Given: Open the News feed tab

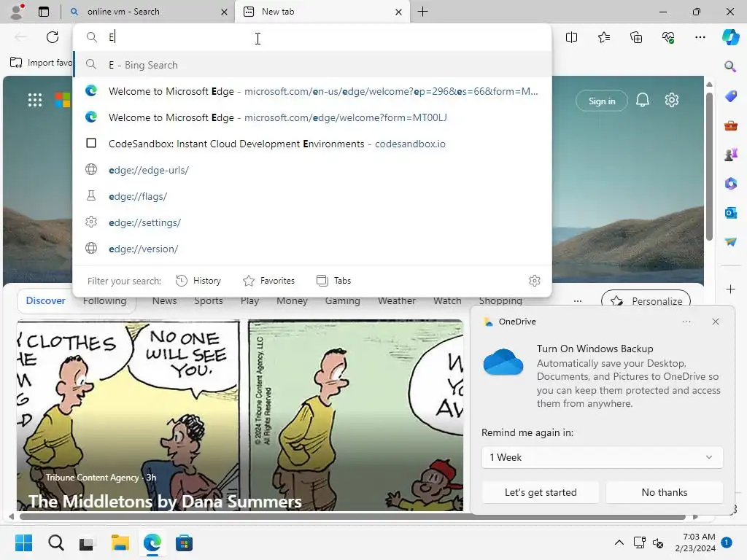Looking at the screenshot, I should click(164, 301).
